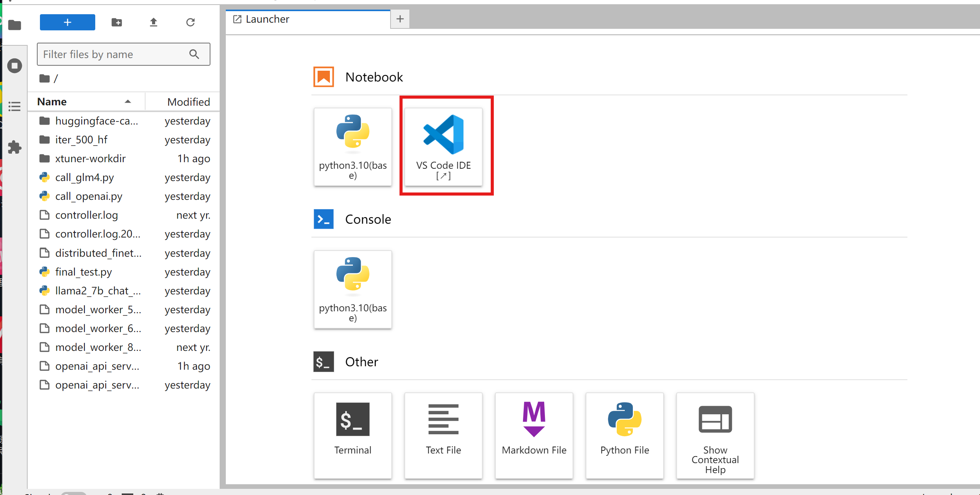Focus the Filter files by name field
This screenshot has width=980, height=495.
tap(124, 54)
